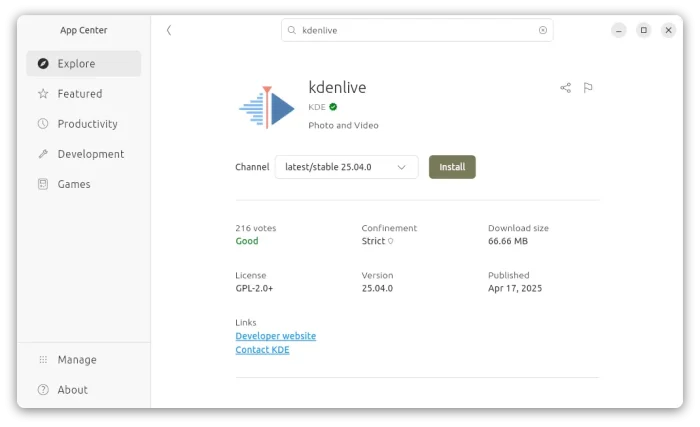
Task: Open the Productivity category
Action: (x=83, y=124)
